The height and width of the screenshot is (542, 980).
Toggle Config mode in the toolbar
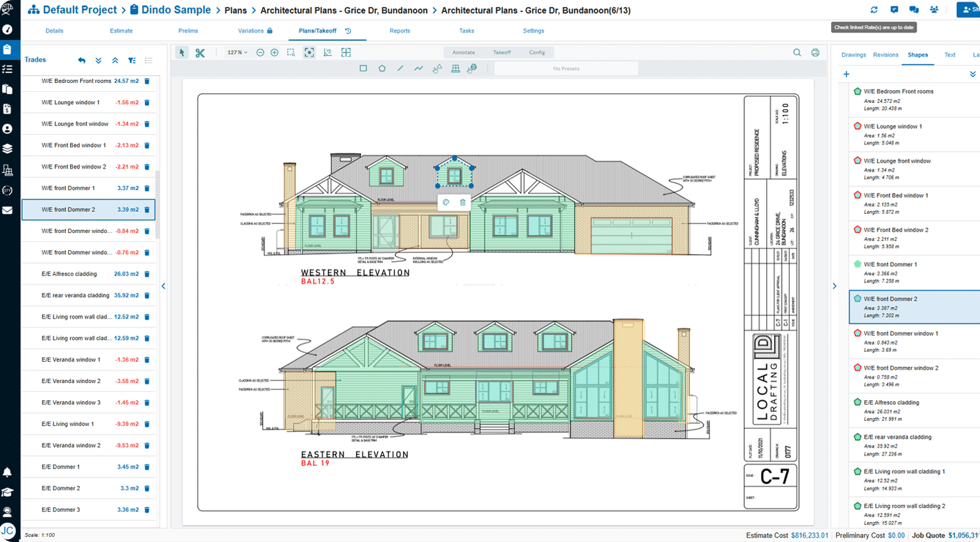coord(537,52)
